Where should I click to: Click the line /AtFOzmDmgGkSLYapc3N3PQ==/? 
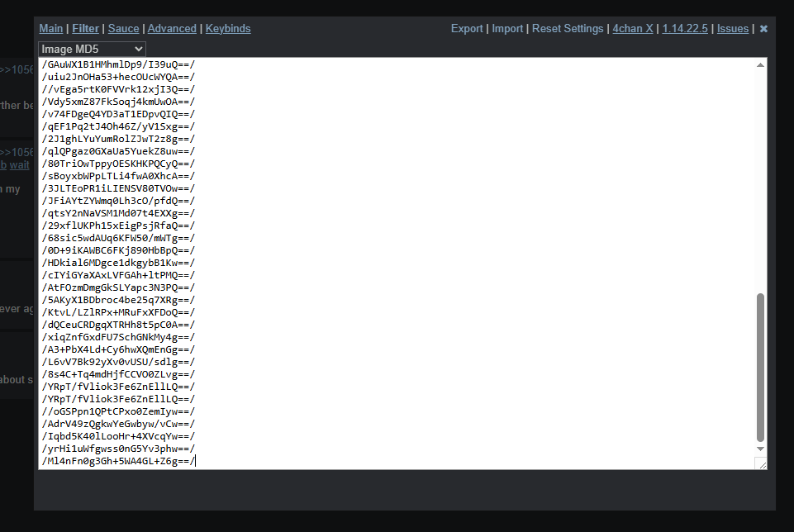[x=118, y=288]
